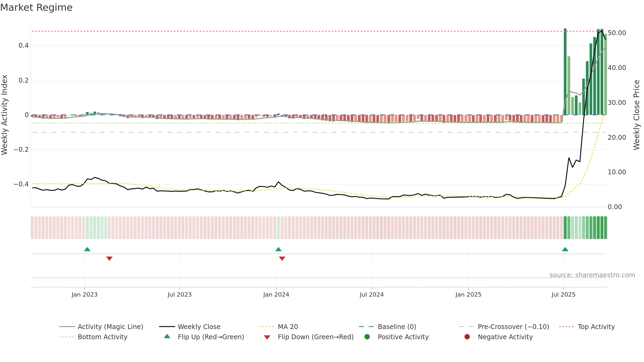Click the 20.00 price axis label
644x362 pixels.
(x=617, y=137)
